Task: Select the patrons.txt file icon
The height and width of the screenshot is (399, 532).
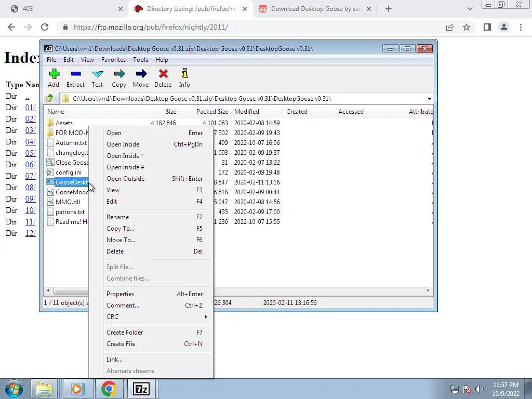Action: (50, 212)
